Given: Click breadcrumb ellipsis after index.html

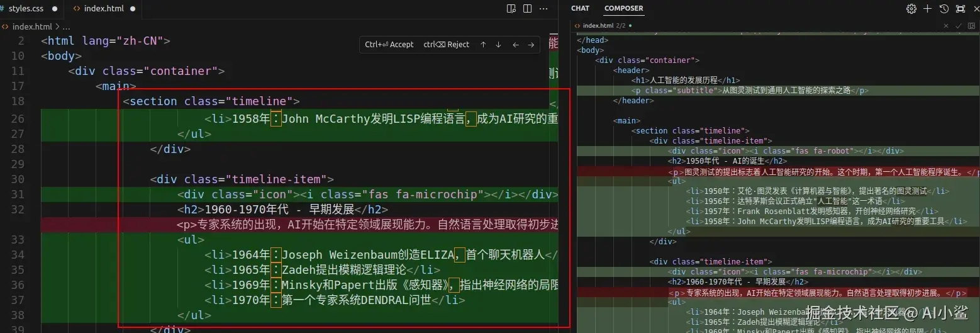Looking at the screenshot, I should [x=67, y=26].
